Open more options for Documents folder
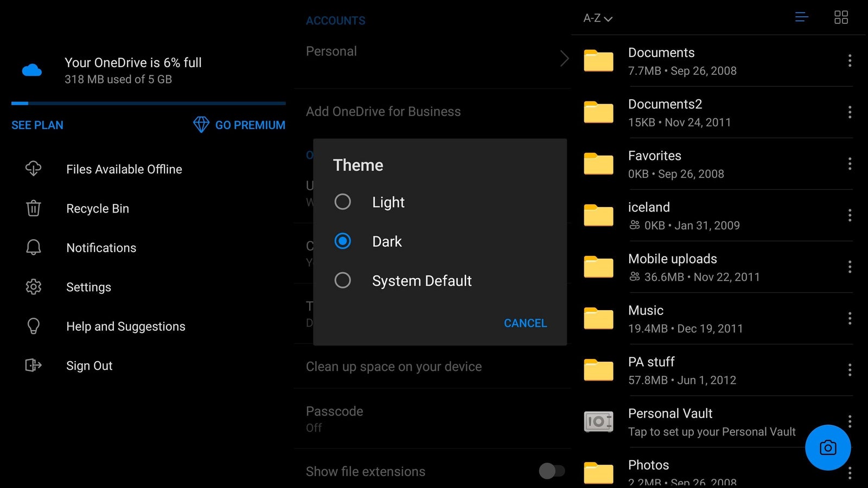This screenshot has width=868, height=488. (850, 61)
